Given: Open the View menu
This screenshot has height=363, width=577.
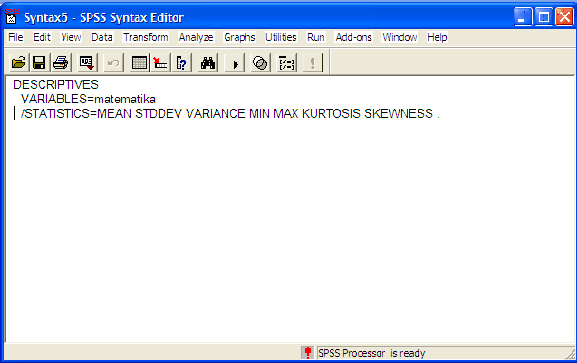Looking at the screenshot, I should 71,37.
